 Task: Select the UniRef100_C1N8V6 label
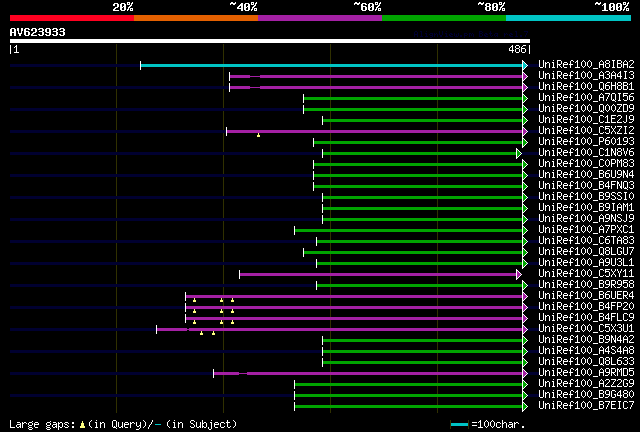tap(586, 153)
